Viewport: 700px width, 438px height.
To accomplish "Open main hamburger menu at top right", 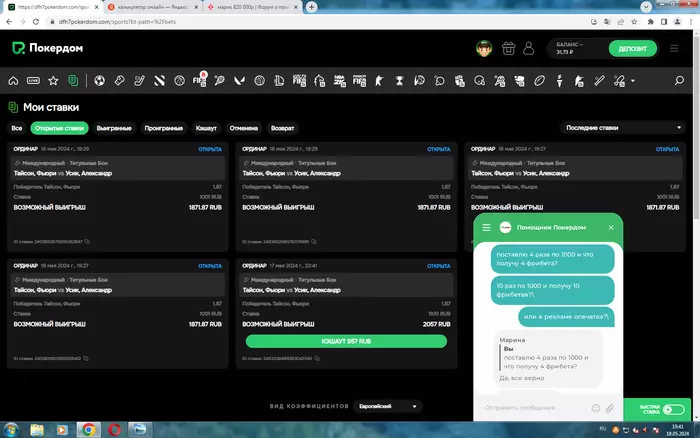I will (674, 48).
